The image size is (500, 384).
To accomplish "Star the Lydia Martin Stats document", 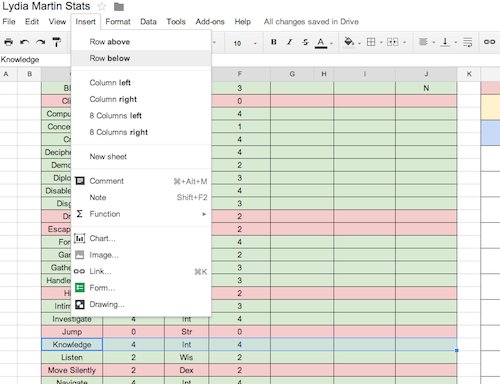I will click(x=102, y=6).
